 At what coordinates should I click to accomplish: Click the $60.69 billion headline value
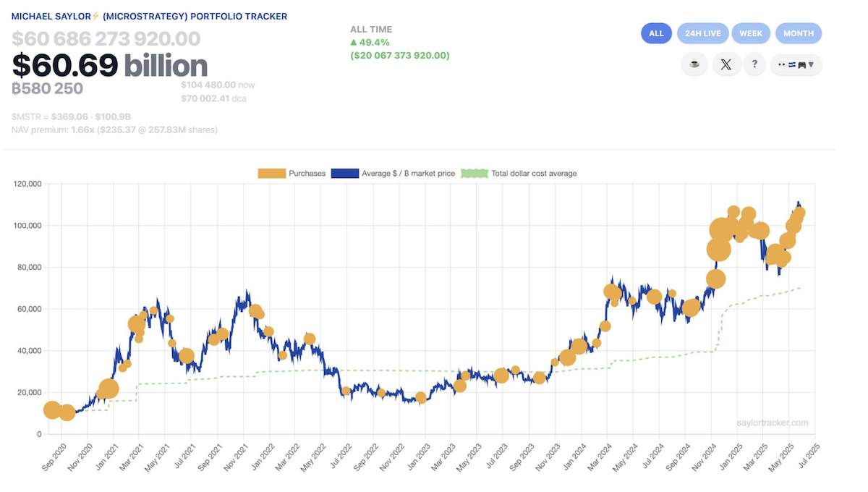[109, 66]
